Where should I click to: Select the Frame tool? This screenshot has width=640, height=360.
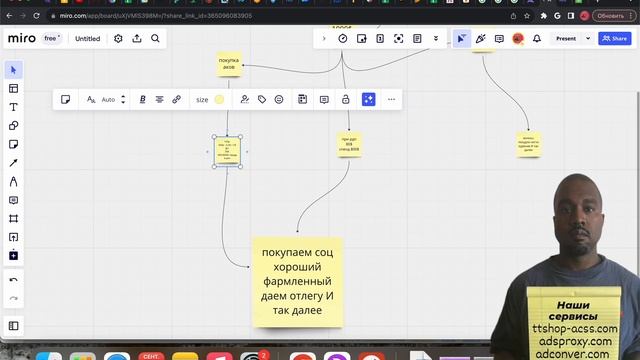click(x=13, y=219)
